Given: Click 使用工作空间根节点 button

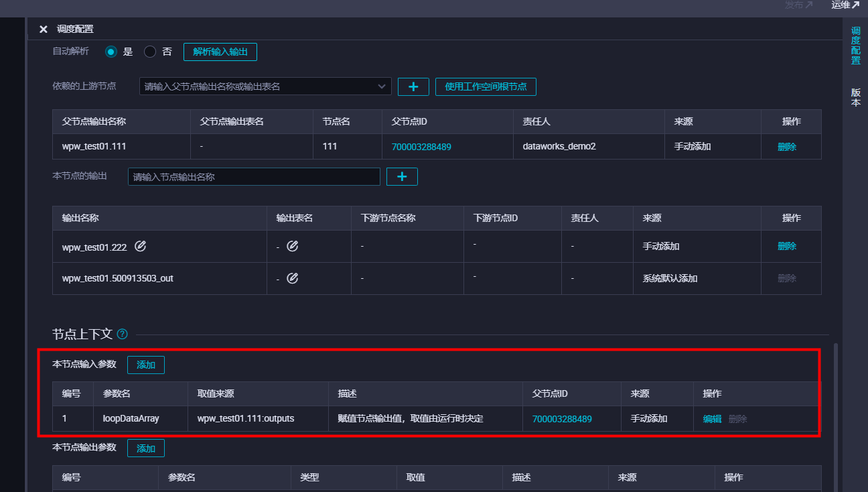Looking at the screenshot, I should coord(486,86).
